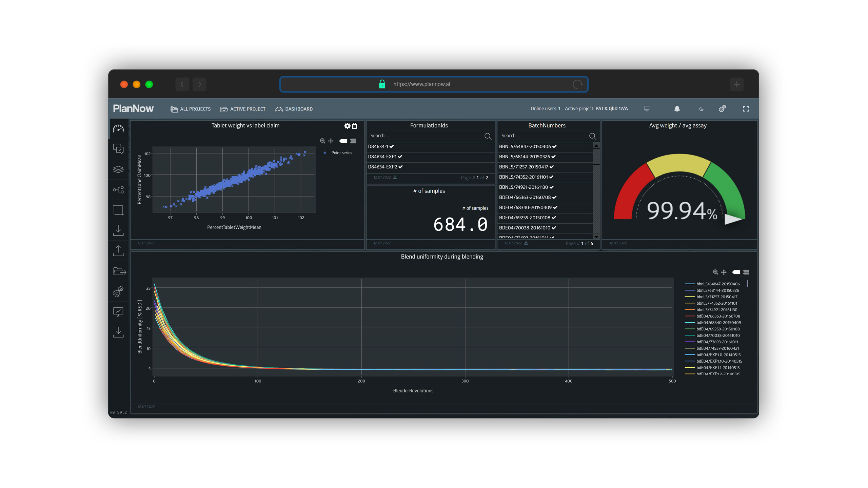Hide bdE04/73693-20161011 series in legend
The image size is (868, 488).
711,342
